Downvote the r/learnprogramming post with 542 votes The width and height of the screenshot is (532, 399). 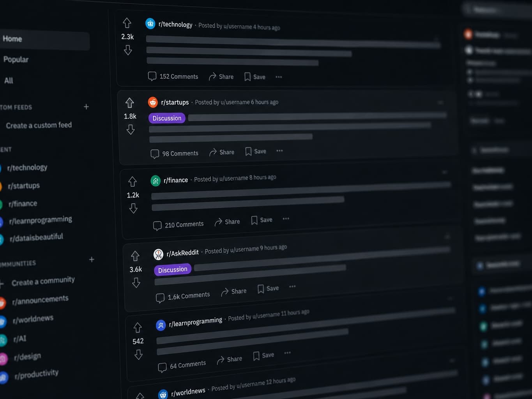tap(138, 355)
